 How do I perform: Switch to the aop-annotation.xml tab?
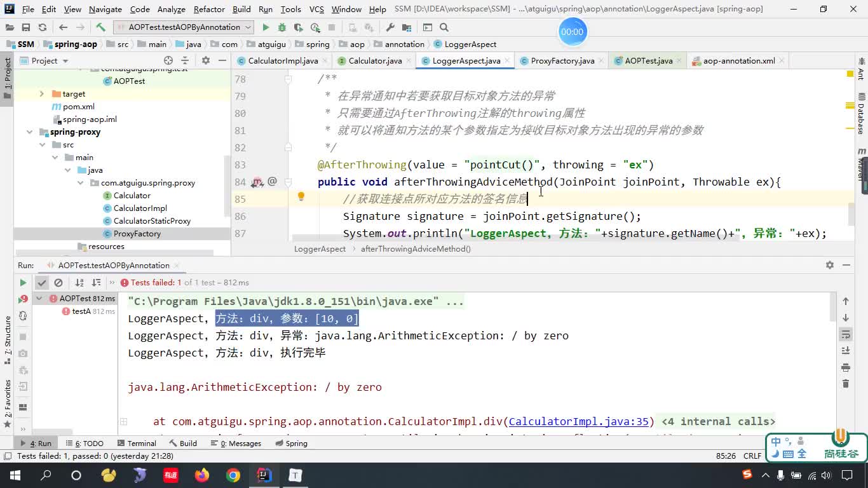coord(739,60)
